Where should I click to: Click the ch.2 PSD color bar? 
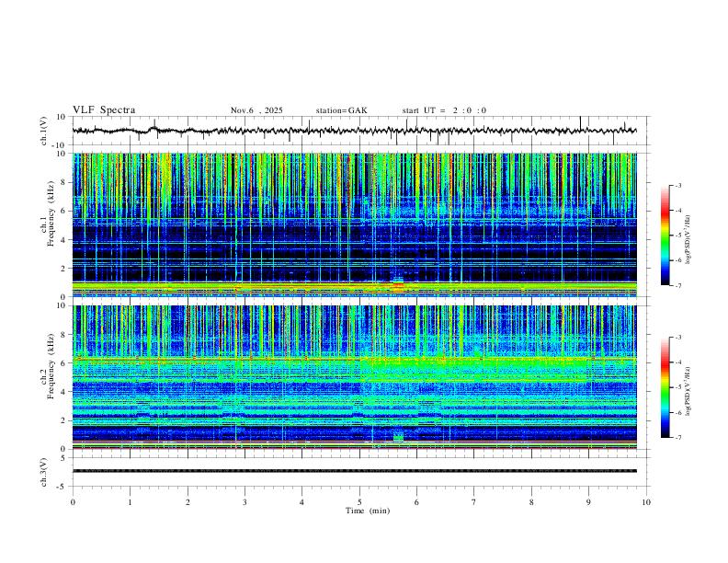(x=665, y=387)
